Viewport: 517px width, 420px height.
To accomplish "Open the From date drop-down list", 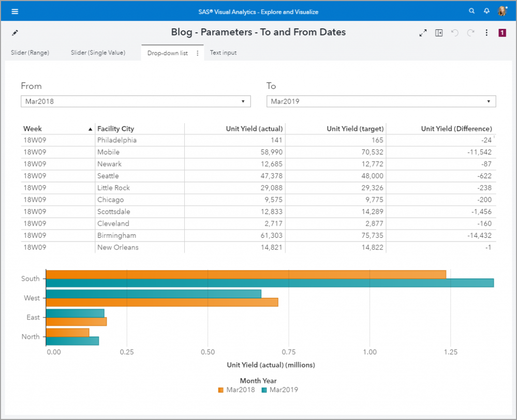I will tap(136, 101).
